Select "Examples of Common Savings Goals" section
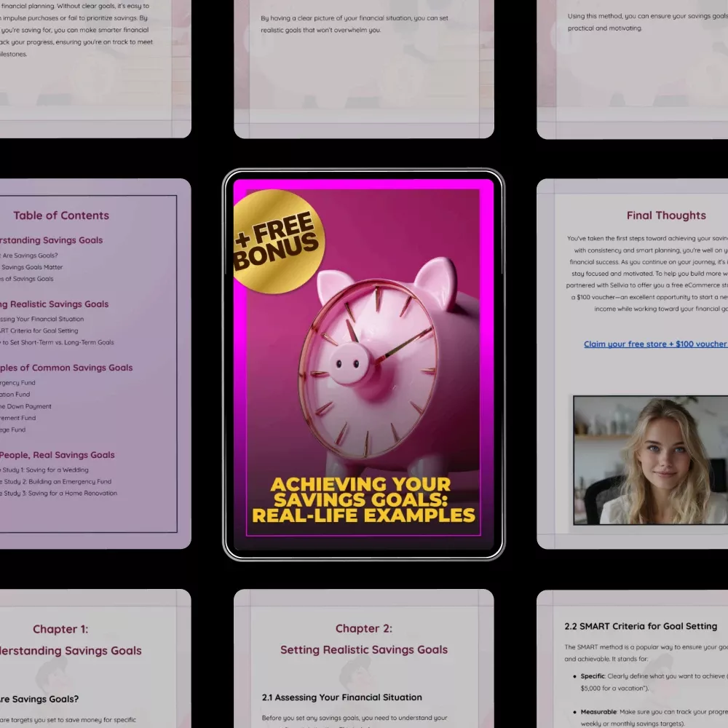The height and width of the screenshot is (728, 728). [x=66, y=368]
